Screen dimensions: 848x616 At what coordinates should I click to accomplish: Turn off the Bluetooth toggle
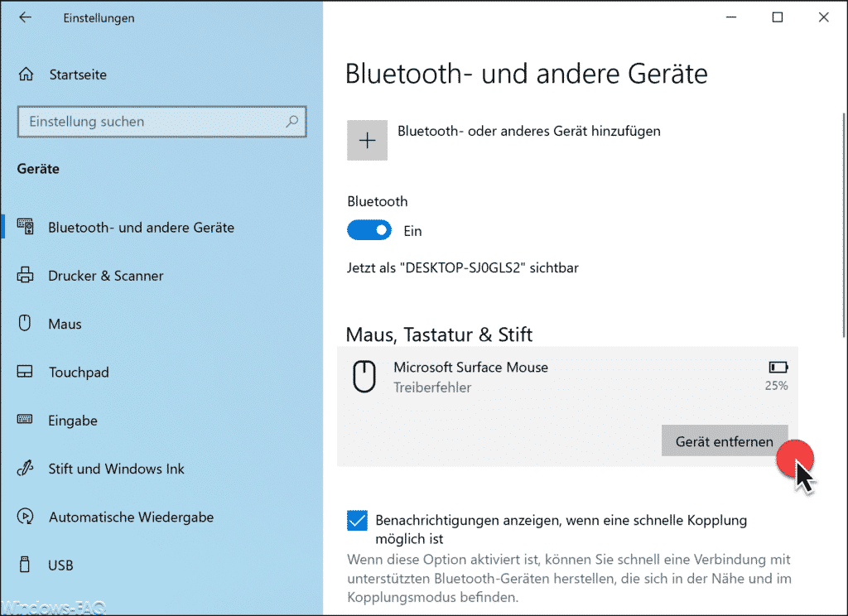pos(369,230)
